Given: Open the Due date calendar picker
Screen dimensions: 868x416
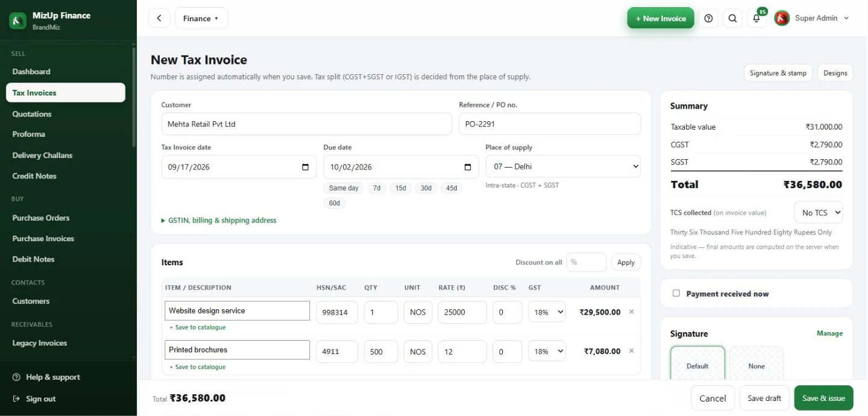Looking at the screenshot, I should click(468, 167).
